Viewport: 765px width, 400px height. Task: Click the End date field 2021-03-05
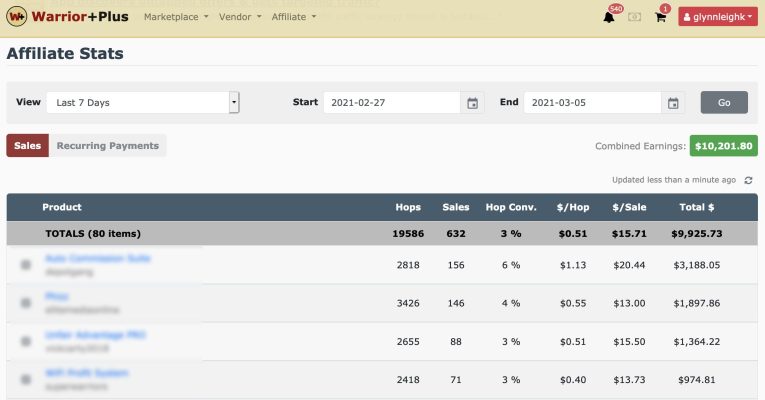pyautogui.click(x=592, y=103)
